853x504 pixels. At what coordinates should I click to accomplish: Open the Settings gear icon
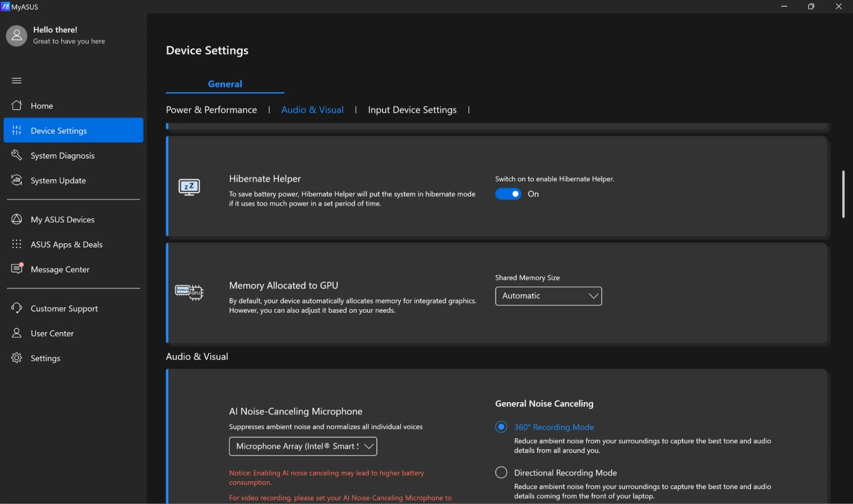point(17,358)
